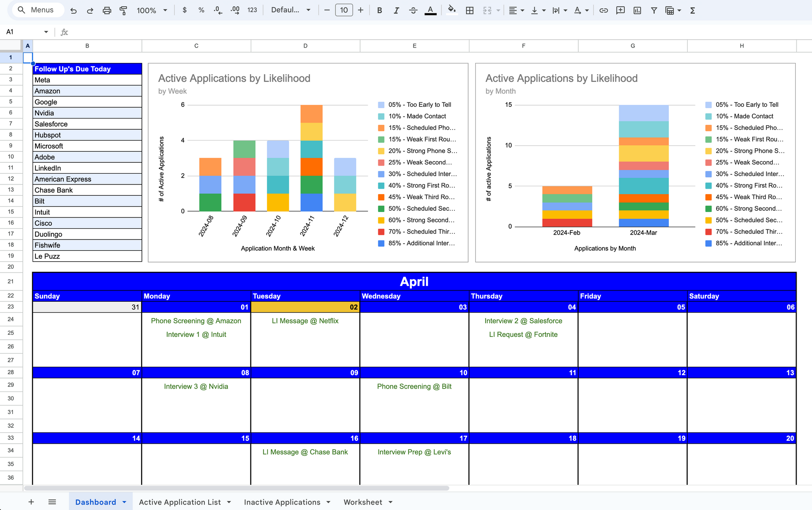
Task: Toggle italic formatting
Action: pyautogui.click(x=396, y=10)
